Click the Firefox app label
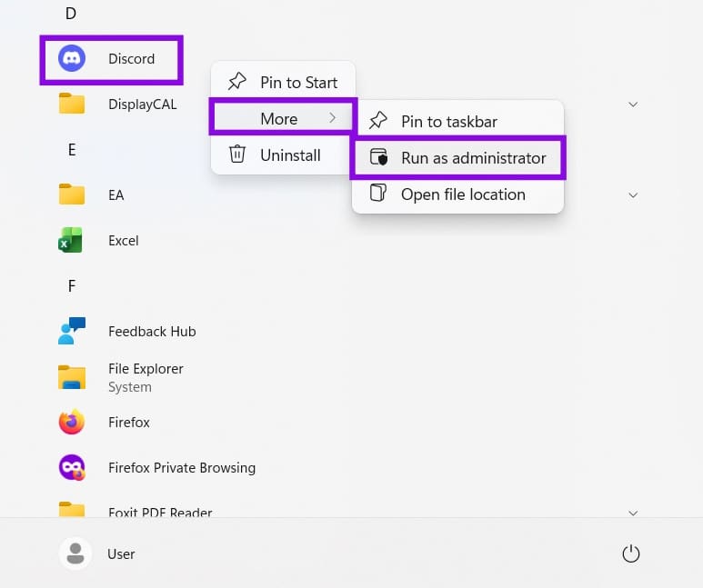This screenshot has width=703, height=588. coord(128,423)
